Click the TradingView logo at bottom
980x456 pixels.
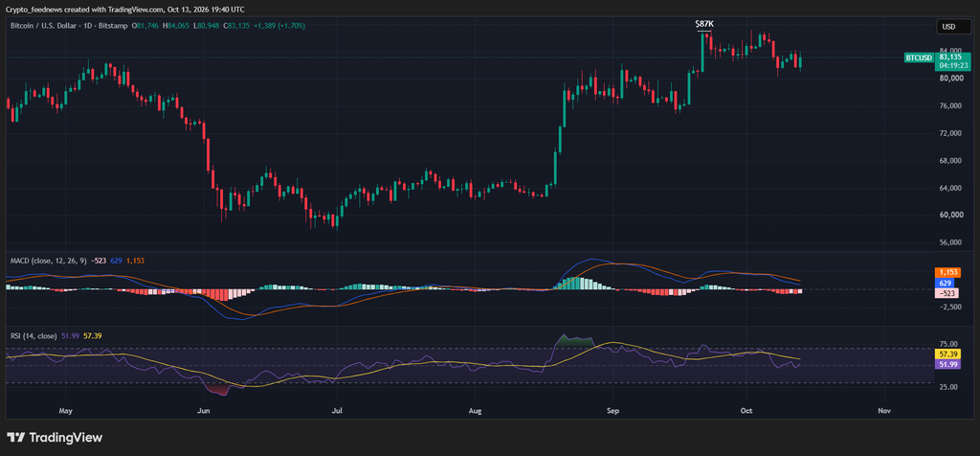tap(55, 437)
